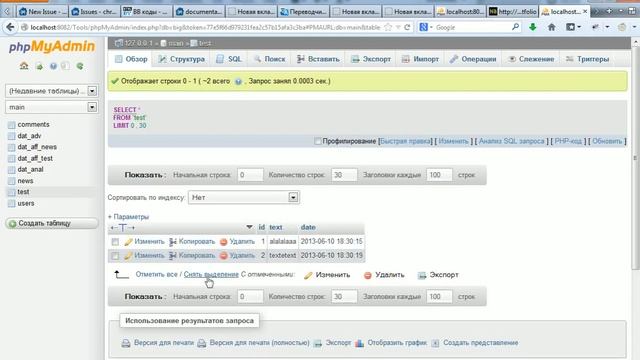Open the Экспорт tab
640x360 pixels.
point(371,59)
